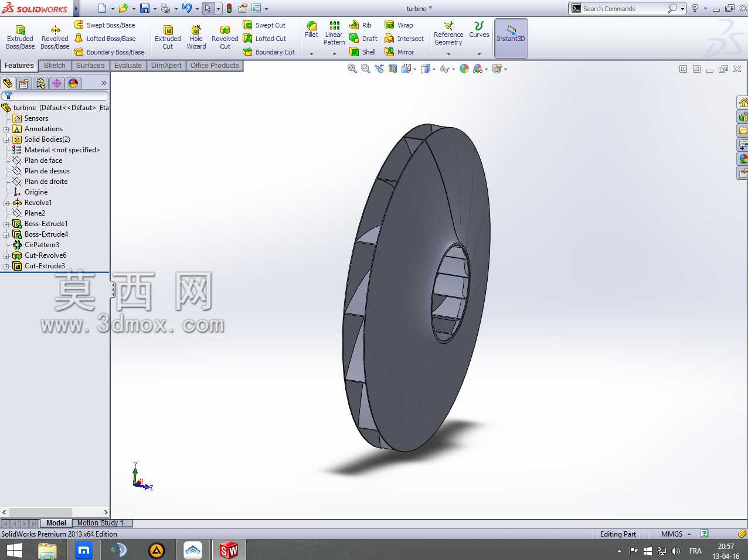This screenshot has height=560, width=748.
Task: Switch to the Surfaces ribbon tab
Action: coord(90,66)
